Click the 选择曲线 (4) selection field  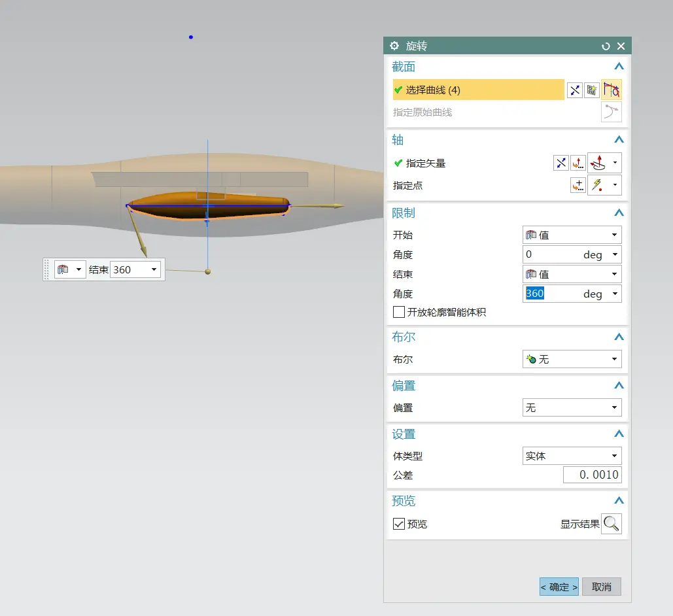pyautogui.click(x=478, y=90)
